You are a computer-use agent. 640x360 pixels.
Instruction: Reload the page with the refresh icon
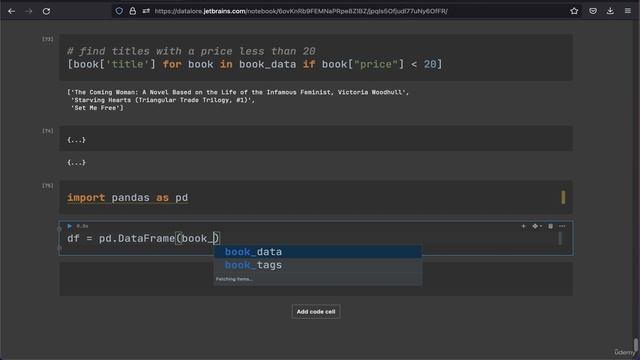(x=46, y=11)
